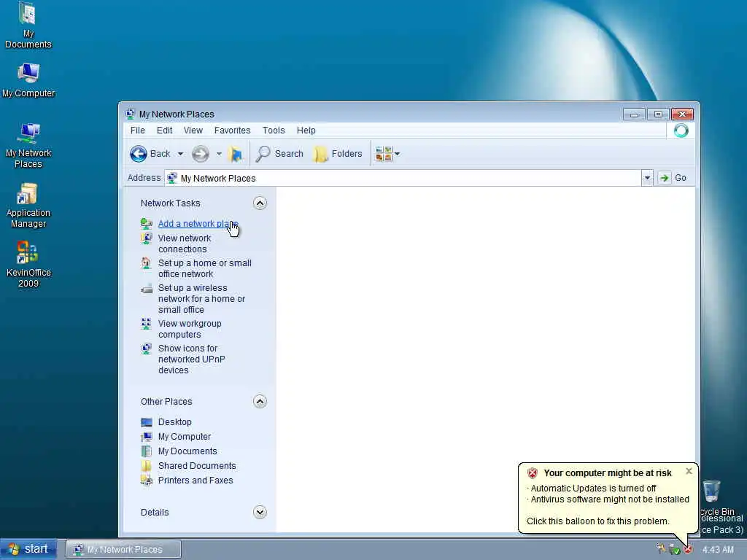Open the Back history dropdown arrow
Viewport: 747px width, 560px height.
(x=180, y=154)
